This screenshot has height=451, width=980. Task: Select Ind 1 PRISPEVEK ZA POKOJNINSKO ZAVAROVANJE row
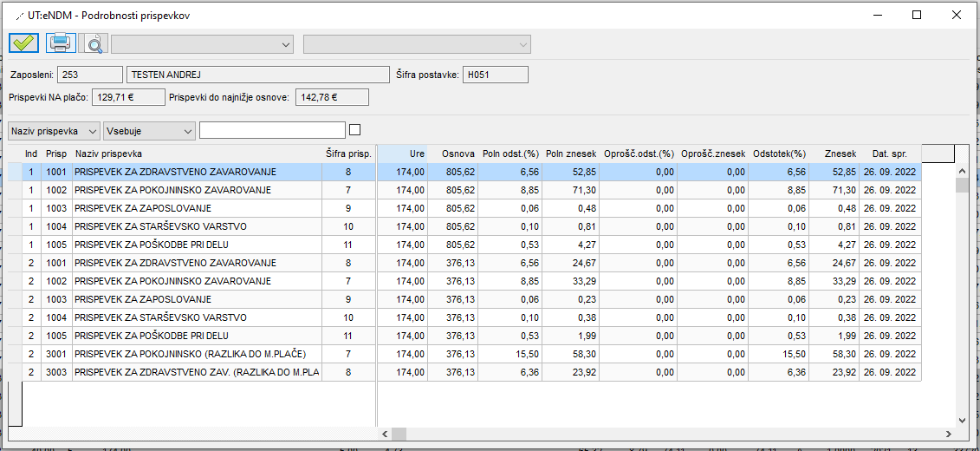click(x=465, y=190)
